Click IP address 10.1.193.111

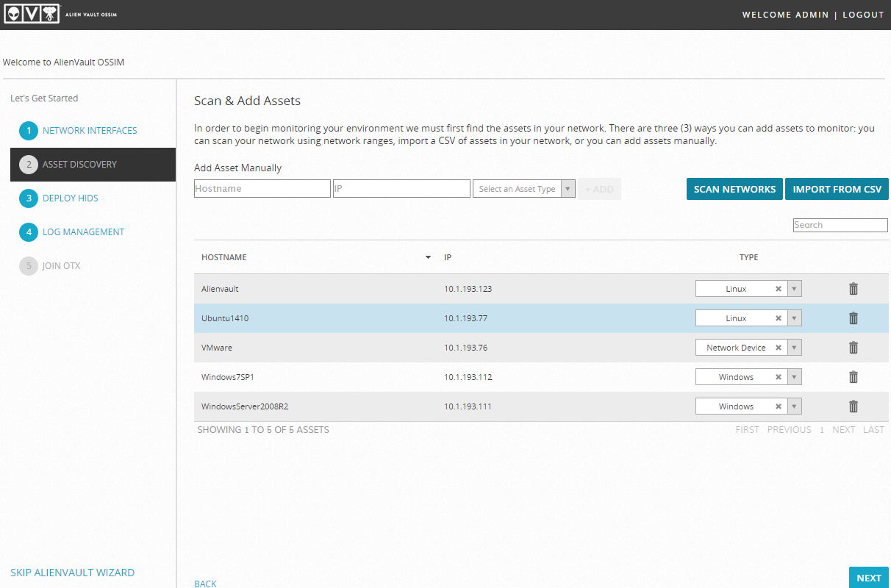point(468,406)
